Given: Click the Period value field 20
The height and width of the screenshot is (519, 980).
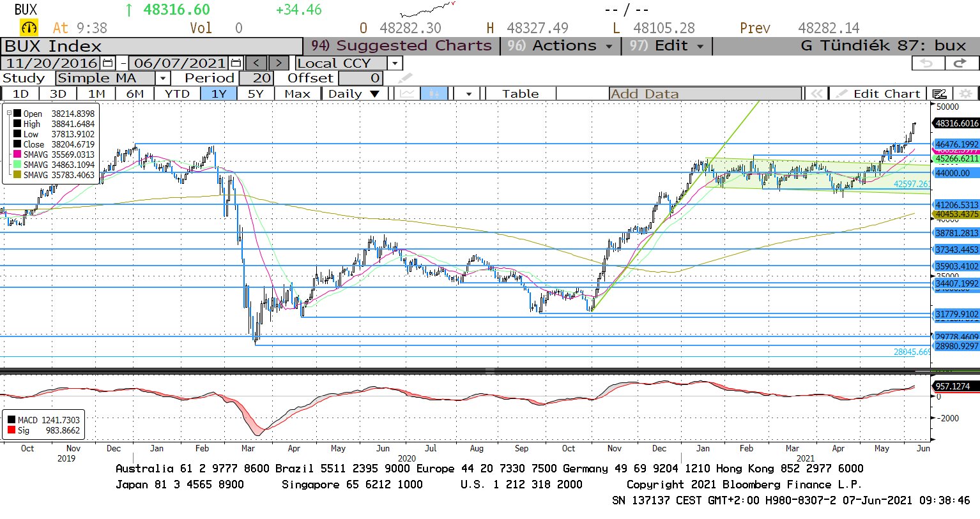Looking at the screenshot, I should click(256, 79).
